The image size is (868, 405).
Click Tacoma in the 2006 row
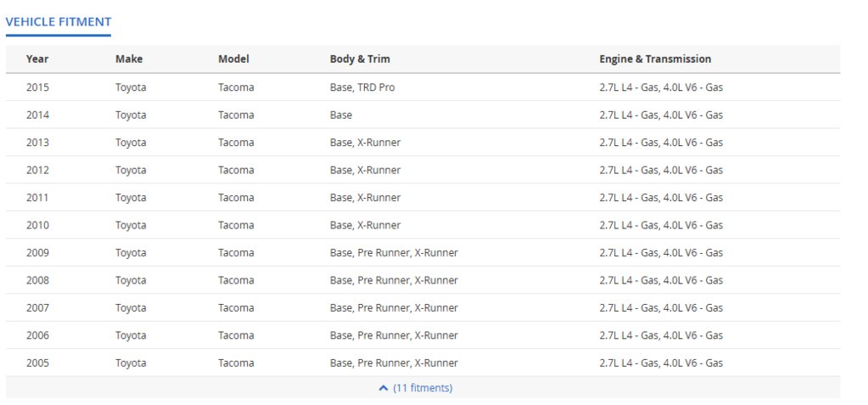(x=237, y=335)
